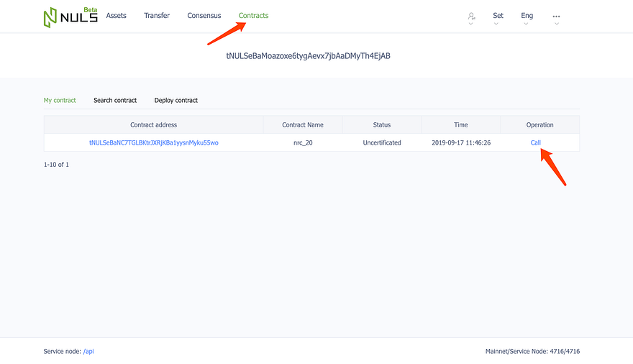Select the Contracts menu item
Image resolution: width=633 pixels, height=364 pixels.
pyautogui.click(x=253, y=16)
